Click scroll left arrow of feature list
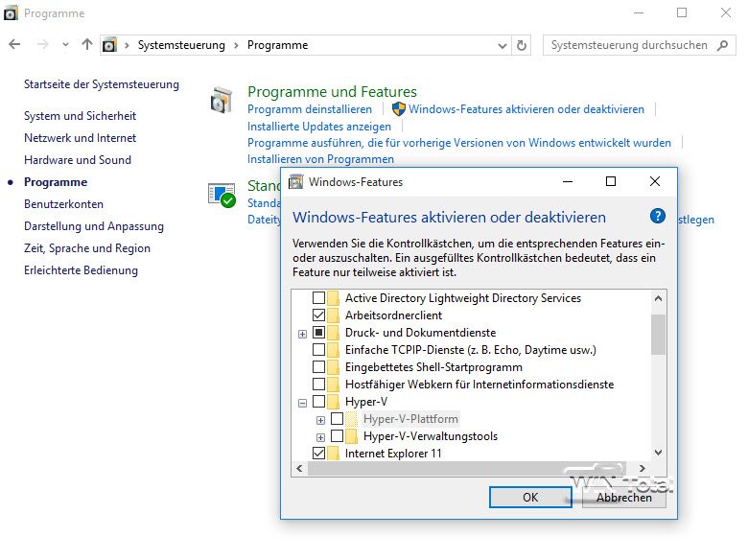 pos(299,468)
